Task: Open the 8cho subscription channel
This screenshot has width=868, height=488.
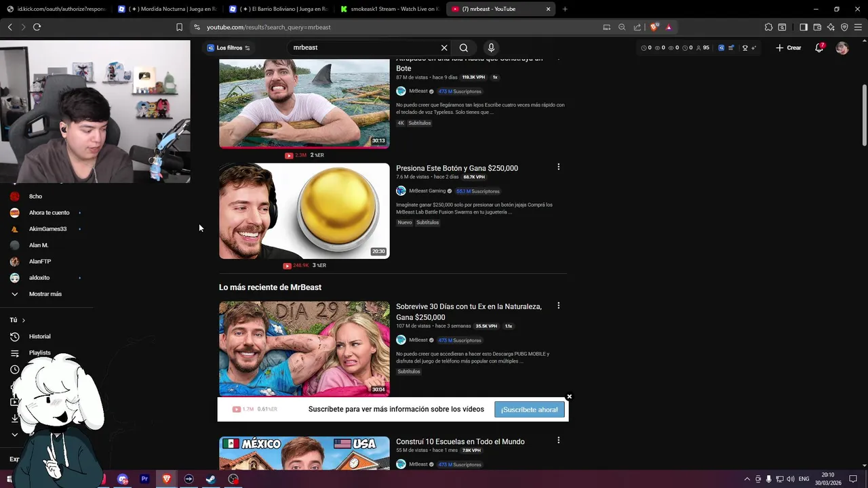Action: pos(35,197)
